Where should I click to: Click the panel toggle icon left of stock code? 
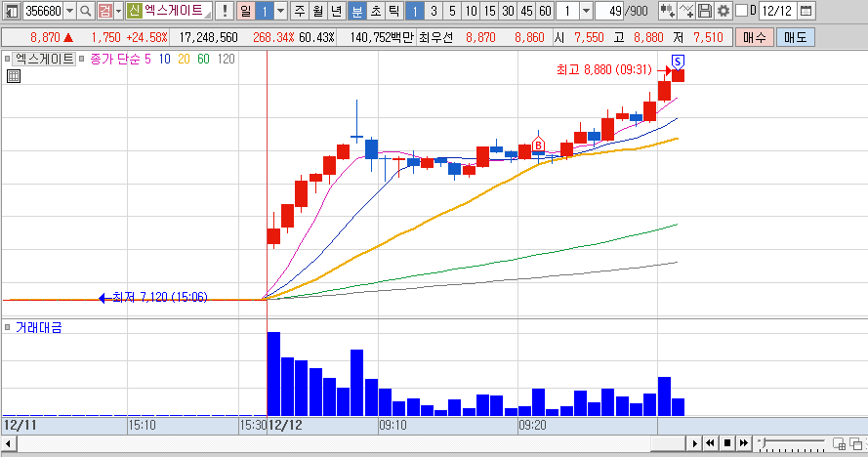pos(12,11)
